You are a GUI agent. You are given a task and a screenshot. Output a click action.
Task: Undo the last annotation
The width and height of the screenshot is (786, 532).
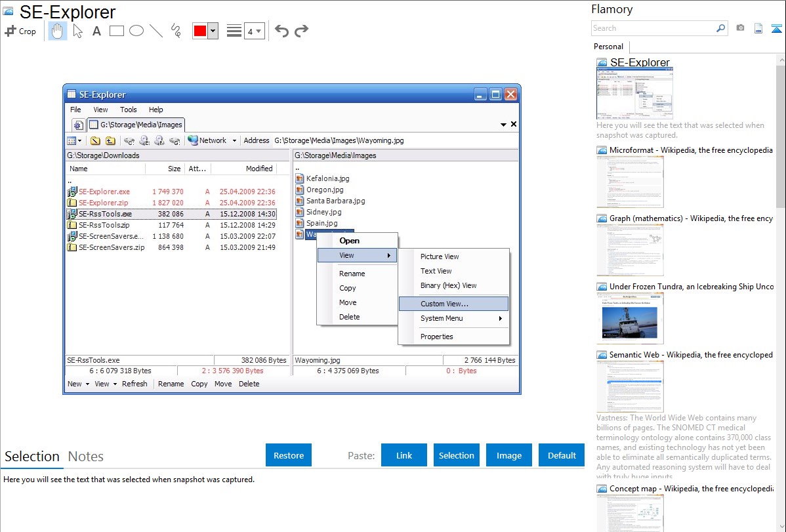pos(281,31)
